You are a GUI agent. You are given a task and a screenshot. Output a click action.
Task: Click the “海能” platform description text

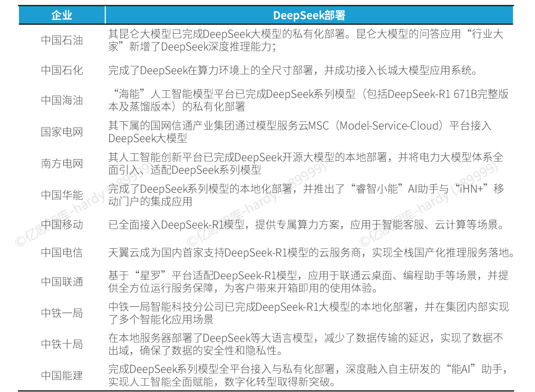(308, 100)
